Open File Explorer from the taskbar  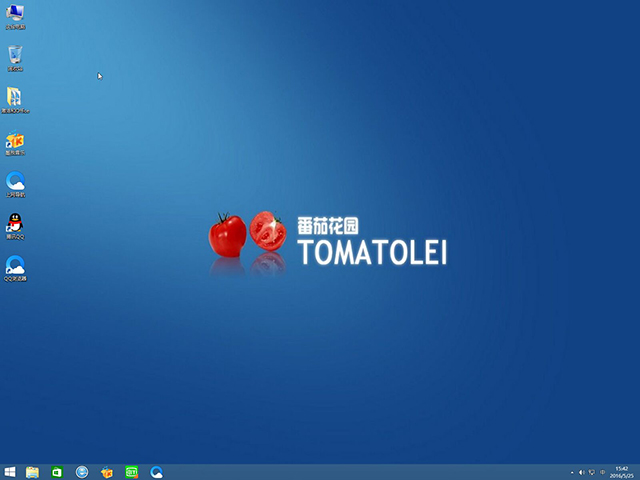click(32, 471)
